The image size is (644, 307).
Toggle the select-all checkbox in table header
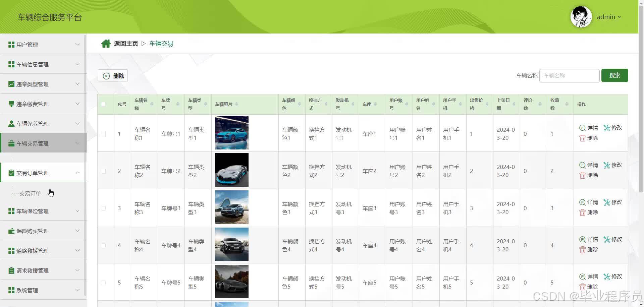(103, 104)
